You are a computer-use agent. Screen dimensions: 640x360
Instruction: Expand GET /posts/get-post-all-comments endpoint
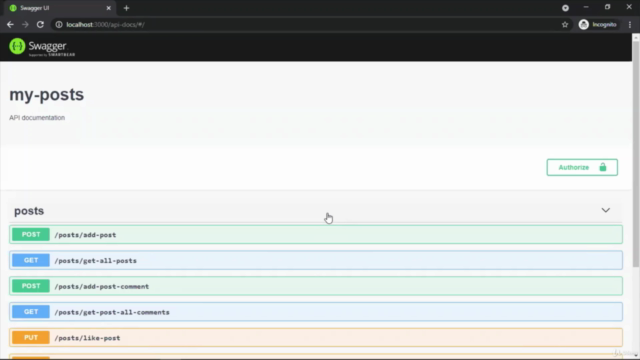tap(316, 312)
